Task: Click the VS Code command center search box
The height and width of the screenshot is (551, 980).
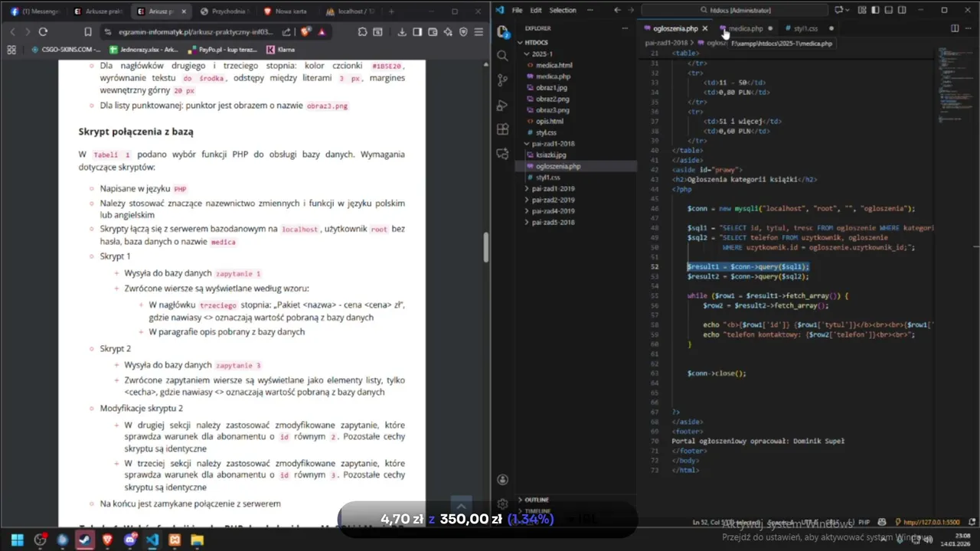Action: (735, 10)
